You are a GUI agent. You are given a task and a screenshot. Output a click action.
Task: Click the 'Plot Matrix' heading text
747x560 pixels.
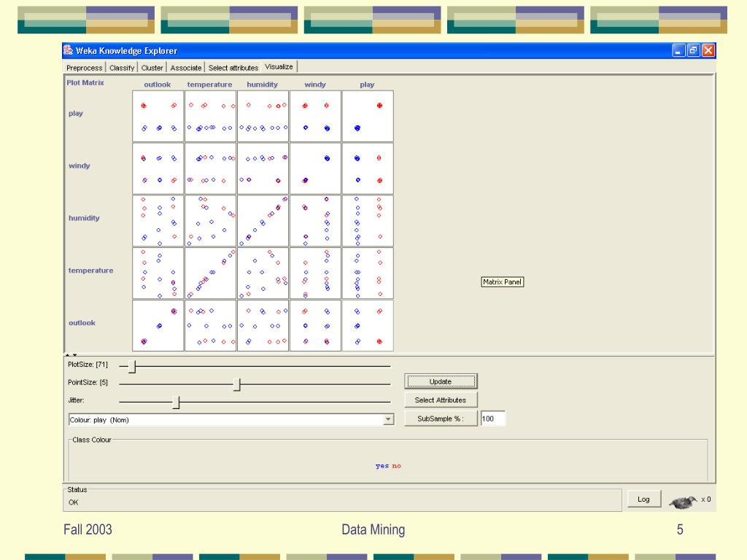click(85, 82)
